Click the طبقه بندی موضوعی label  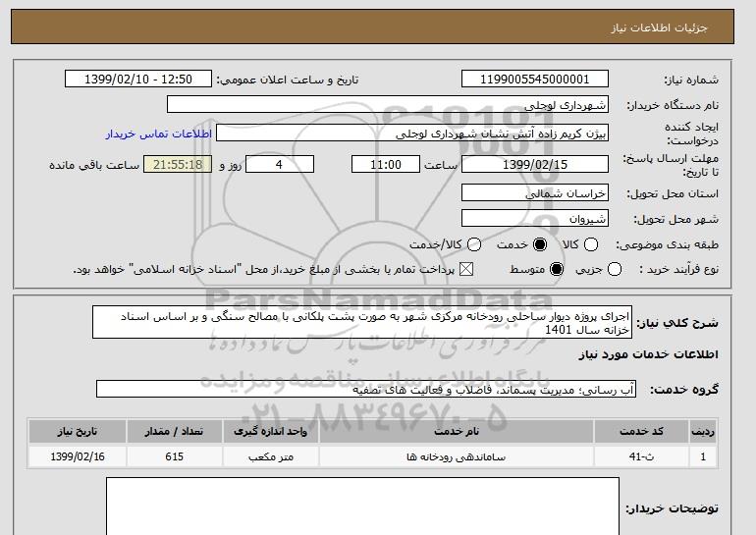click(x=668, y=245)
